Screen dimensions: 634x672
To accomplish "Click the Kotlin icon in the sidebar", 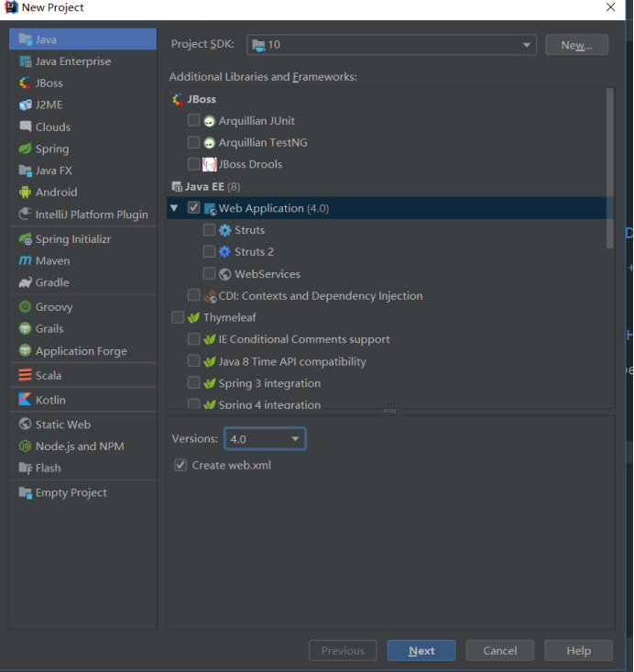I will pyautogui.click(x=25, y=400).
